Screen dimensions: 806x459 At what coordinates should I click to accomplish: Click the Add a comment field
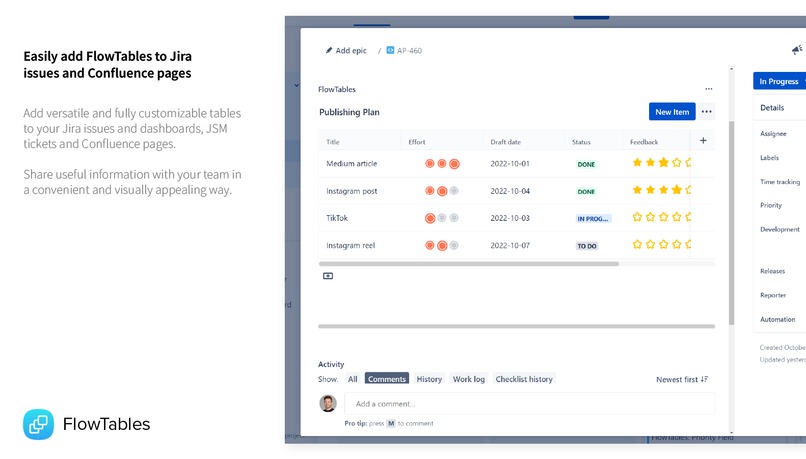coord(529,403)
